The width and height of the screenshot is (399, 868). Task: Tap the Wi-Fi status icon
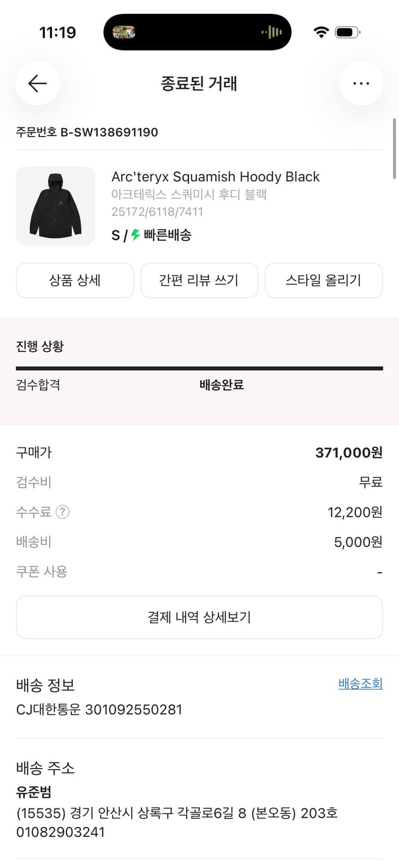coord(322,33)
